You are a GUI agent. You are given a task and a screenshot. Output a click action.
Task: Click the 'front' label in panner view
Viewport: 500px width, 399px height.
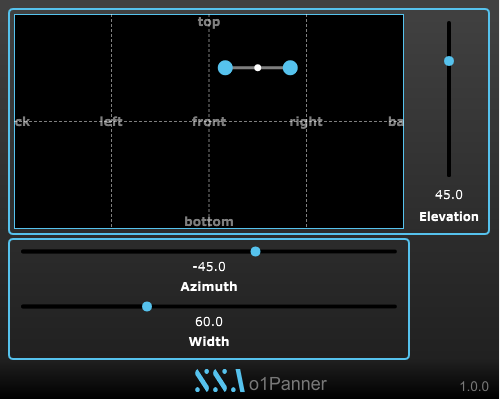(x=209, y=122)
